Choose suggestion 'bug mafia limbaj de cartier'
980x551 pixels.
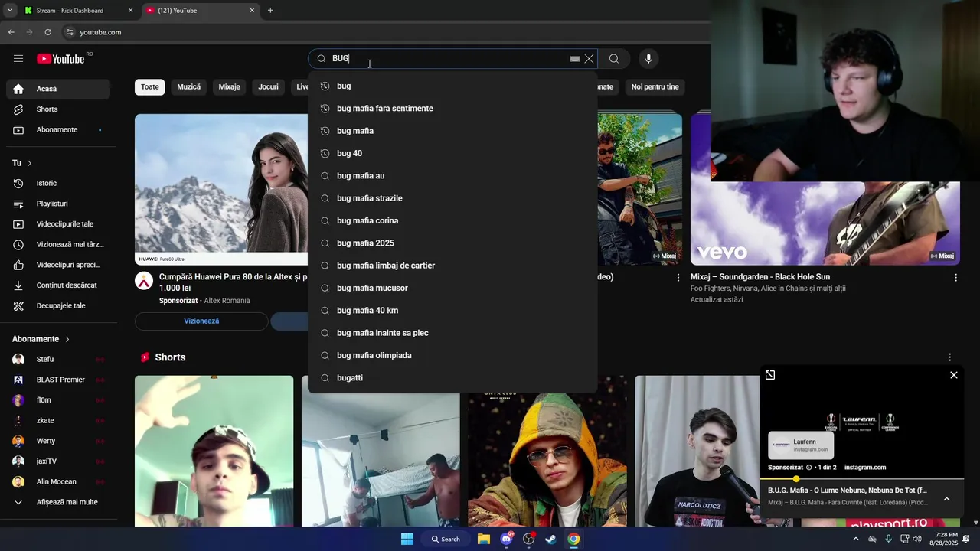(x=452, y=266)
